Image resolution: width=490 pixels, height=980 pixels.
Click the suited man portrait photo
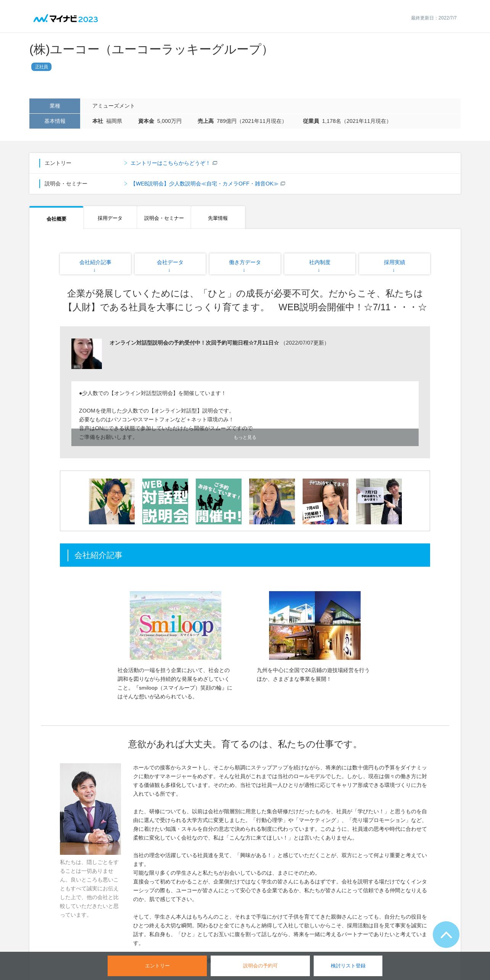click(90, 809)
